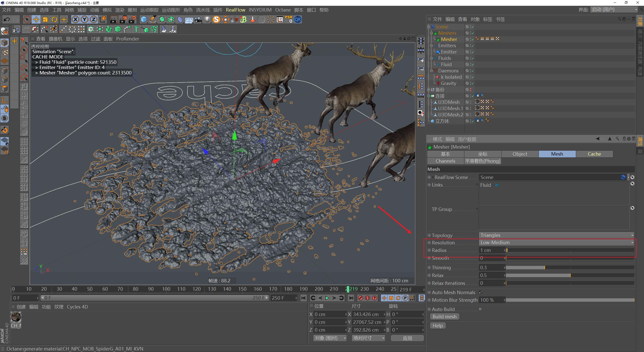The width and height of the screenshot is (644, 352).
Task: Toggle X axis lock button
Action: tap(75, 19)
